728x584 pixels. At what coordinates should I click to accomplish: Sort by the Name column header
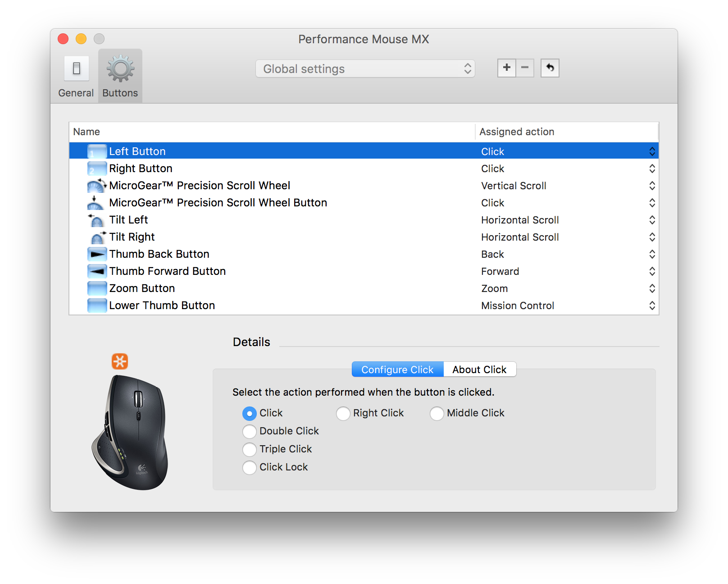pyautogui.click(x=272, y=132)
